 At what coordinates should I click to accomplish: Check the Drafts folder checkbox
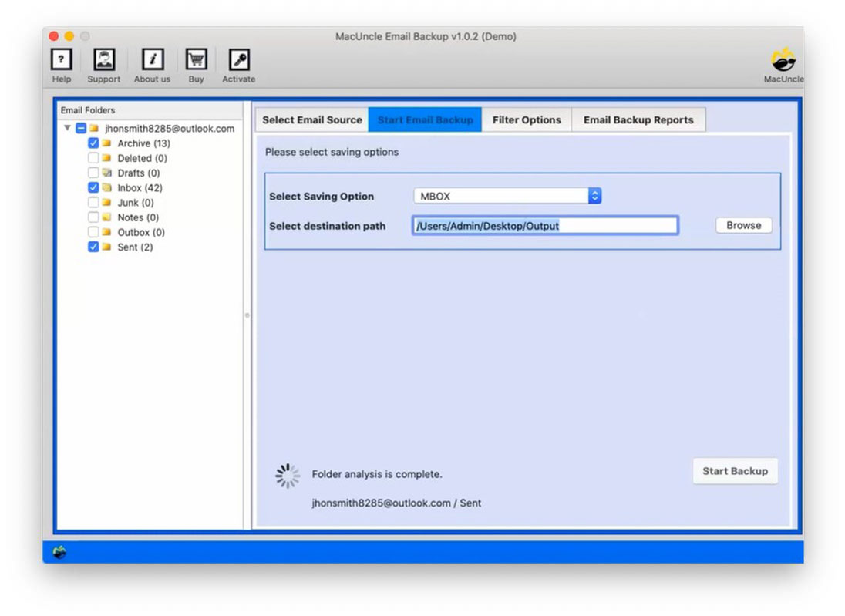pos(93,173)
